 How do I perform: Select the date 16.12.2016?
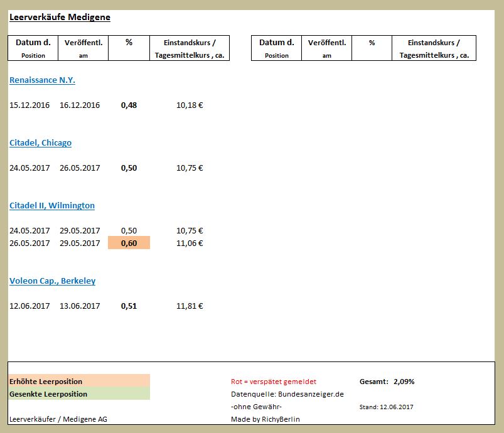[x=80, y=105]
